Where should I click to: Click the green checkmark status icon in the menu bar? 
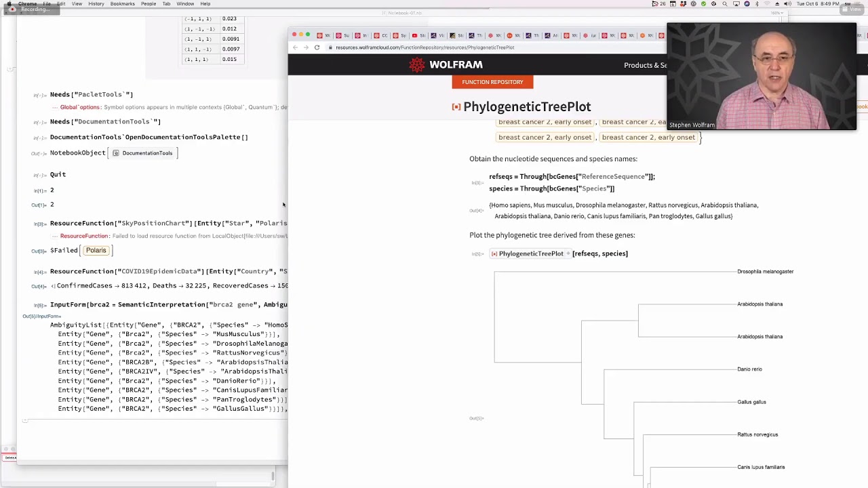point(703,4)
